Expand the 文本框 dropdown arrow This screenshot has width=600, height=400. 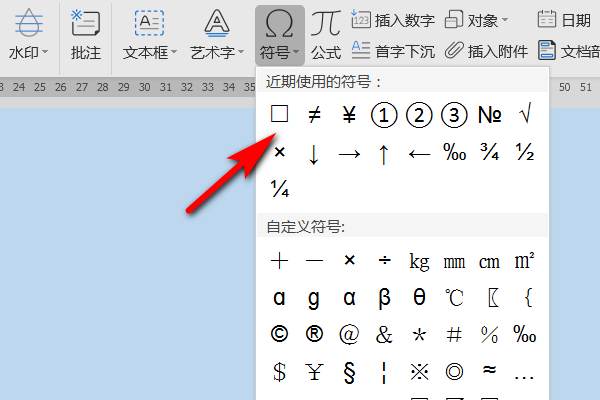(x=174, y=51)
